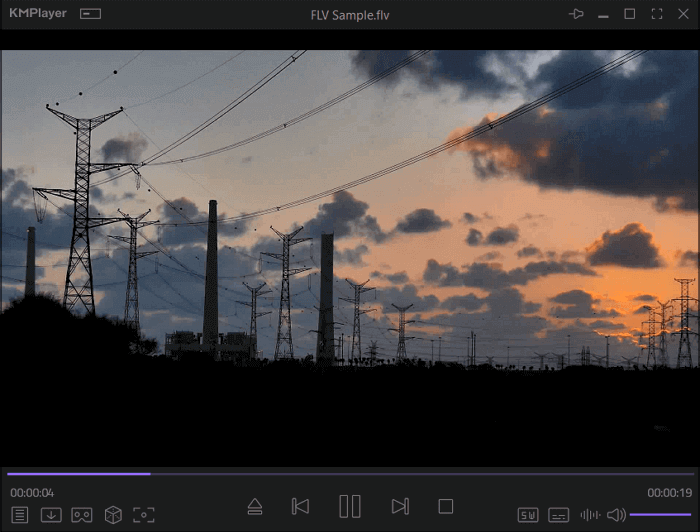Stop the video playback

click(446, 507)
